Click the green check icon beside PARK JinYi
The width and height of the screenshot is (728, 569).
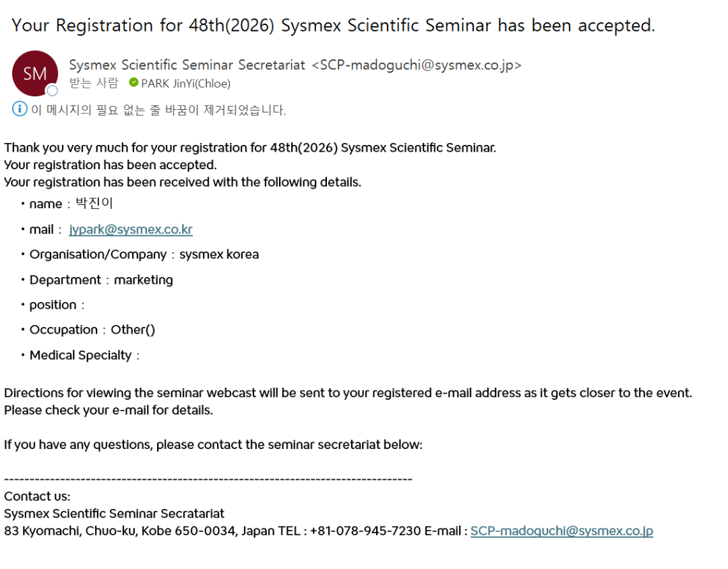click(x=133, y=83)
